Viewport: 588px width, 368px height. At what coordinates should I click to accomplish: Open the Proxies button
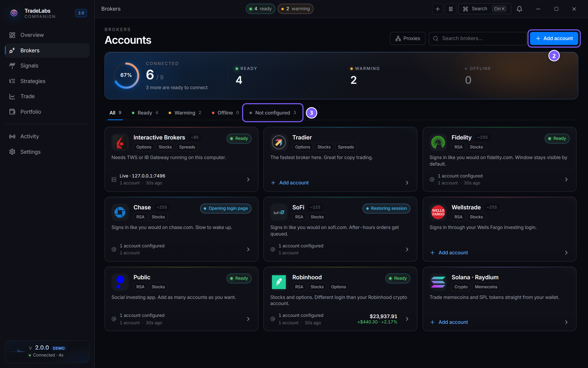408,38
